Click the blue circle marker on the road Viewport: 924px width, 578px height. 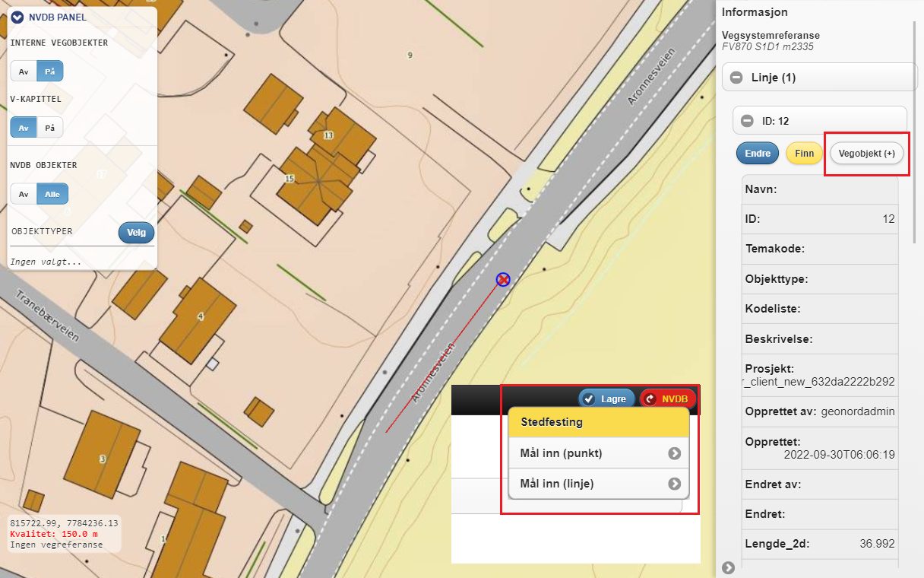point(503,280)
